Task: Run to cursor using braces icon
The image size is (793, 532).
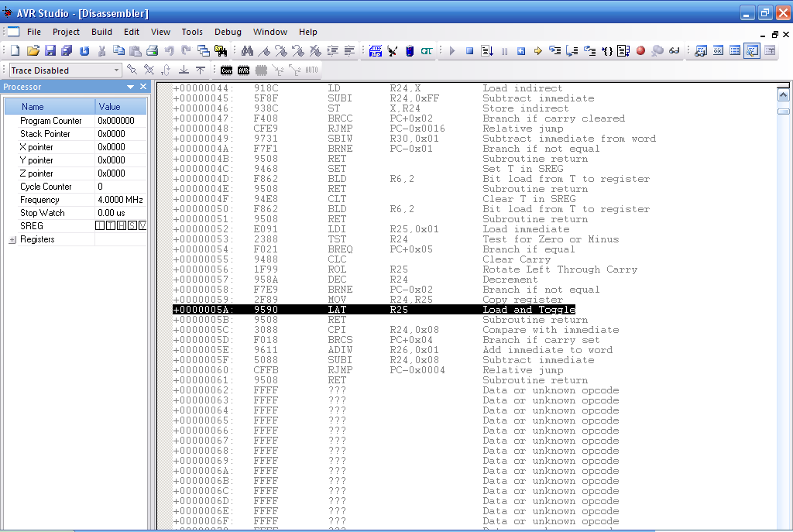Action: coord(607,50)
